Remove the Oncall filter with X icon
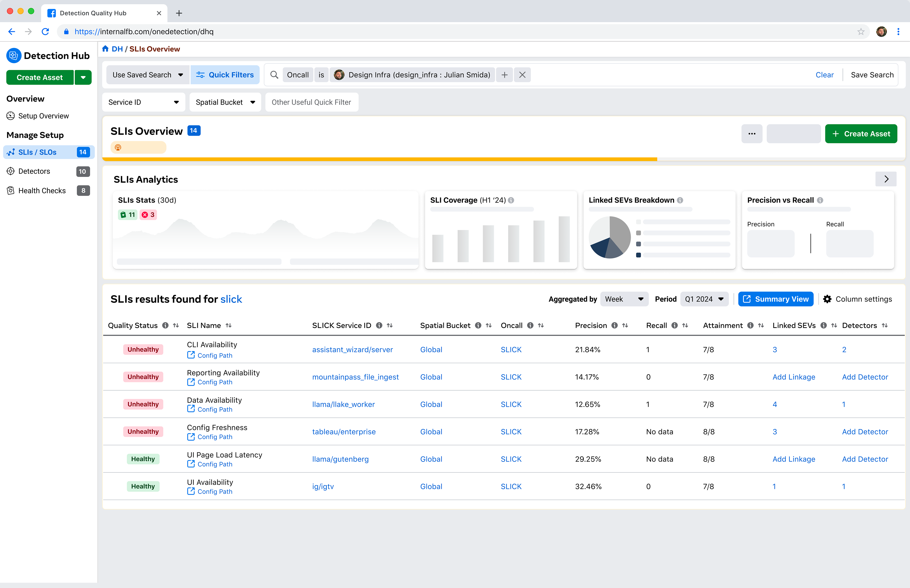Viewport: 910px width, 588px height. tap(522, 75)
